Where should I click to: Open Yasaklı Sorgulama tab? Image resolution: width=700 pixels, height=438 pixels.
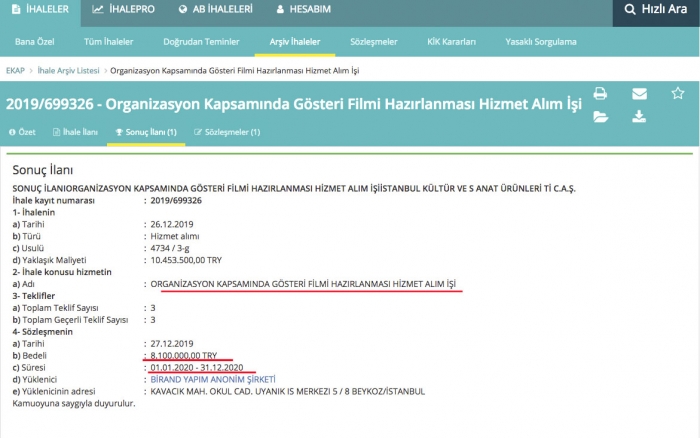coord(542,42)
